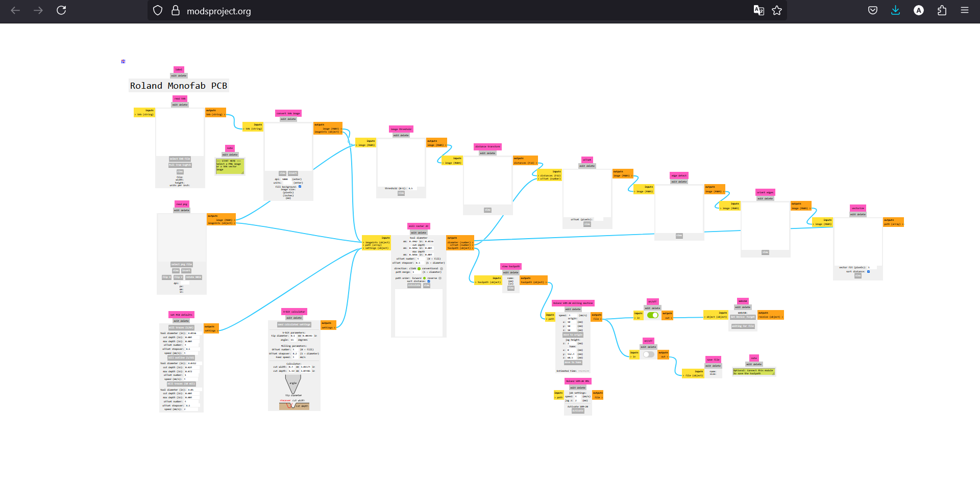Click the vectorize module title
The height and width of the screenshot is (488, 980).
click(858, 208)
